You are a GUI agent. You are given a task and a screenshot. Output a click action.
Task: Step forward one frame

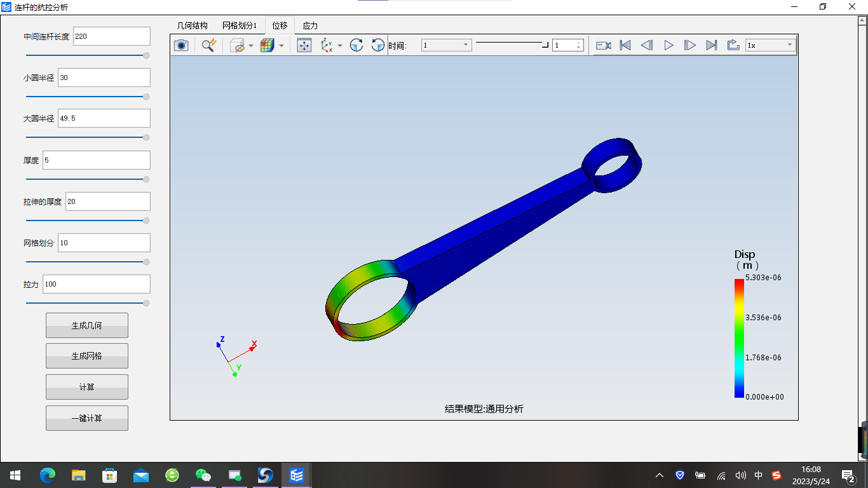(x=690, y=45)
